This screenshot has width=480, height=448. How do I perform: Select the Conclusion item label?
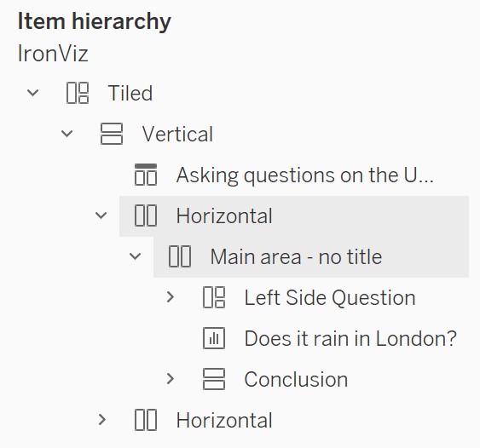point(296,380)
